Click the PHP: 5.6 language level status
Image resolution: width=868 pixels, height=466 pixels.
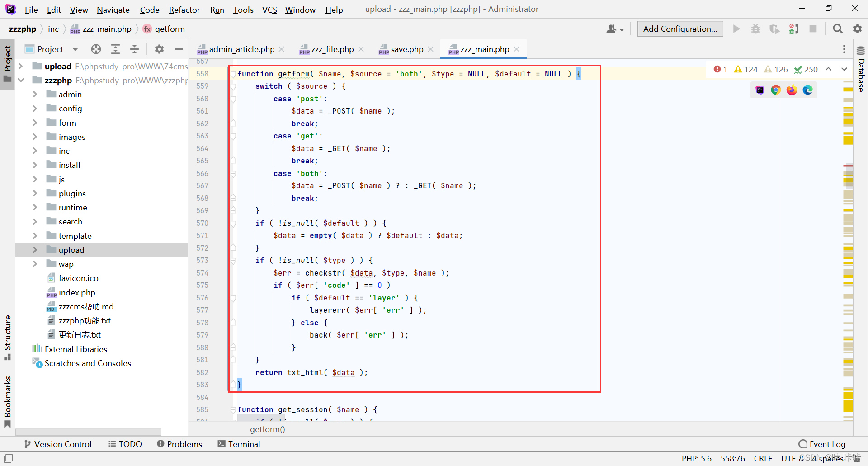[697, 458]
